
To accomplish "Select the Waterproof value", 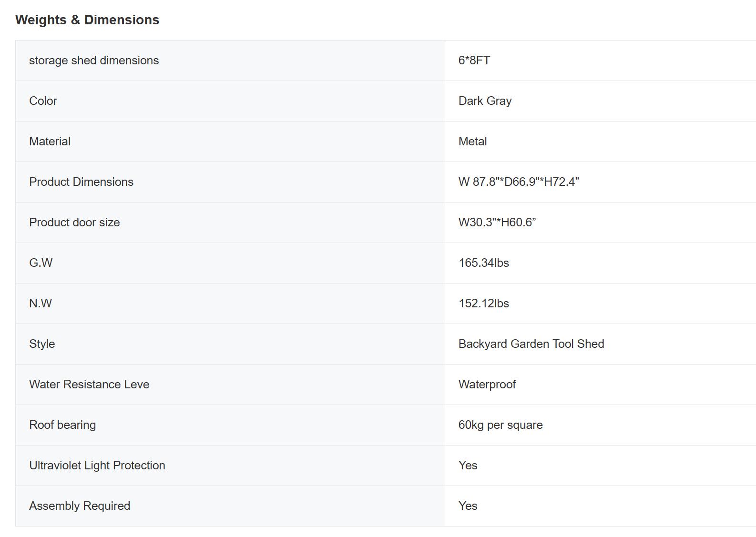I will click(487, 385).
